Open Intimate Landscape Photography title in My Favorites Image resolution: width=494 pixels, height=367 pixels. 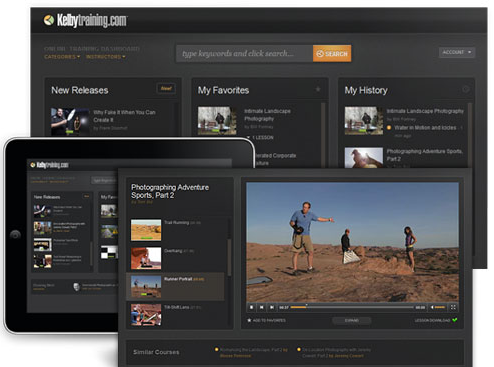pos(267,115)
